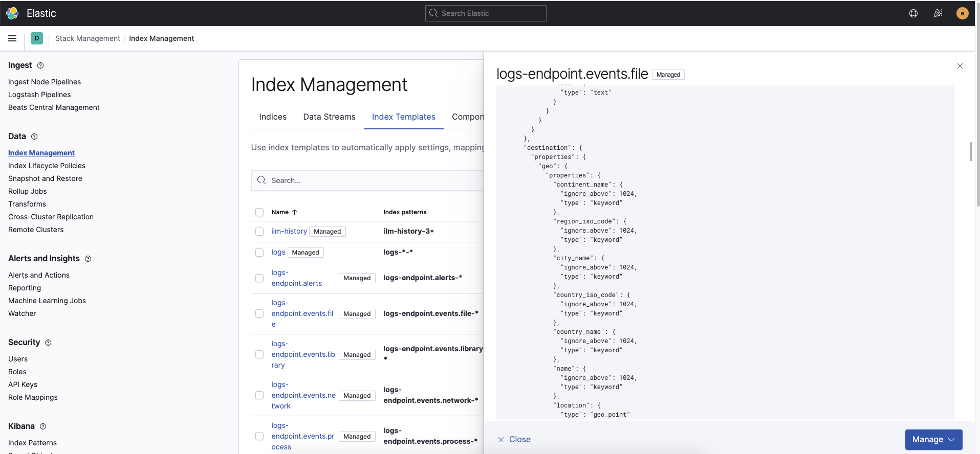
Task: Click the template search magnifier icon
Action: (262, 180)
